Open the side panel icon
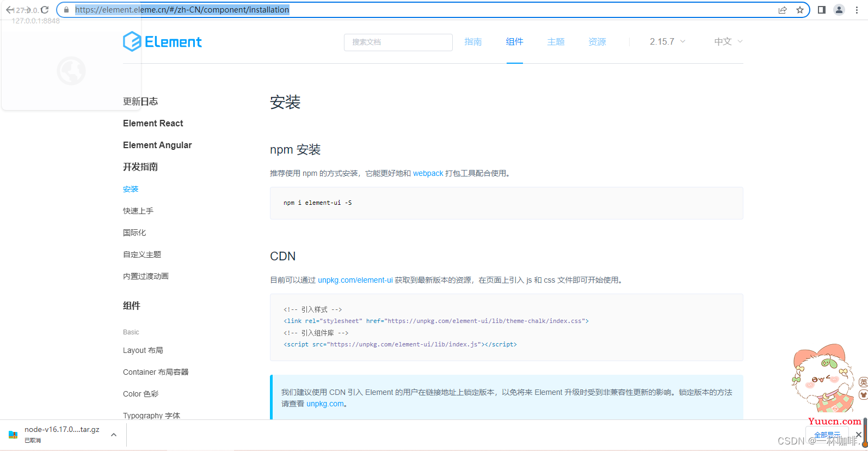 click(822, 10)
